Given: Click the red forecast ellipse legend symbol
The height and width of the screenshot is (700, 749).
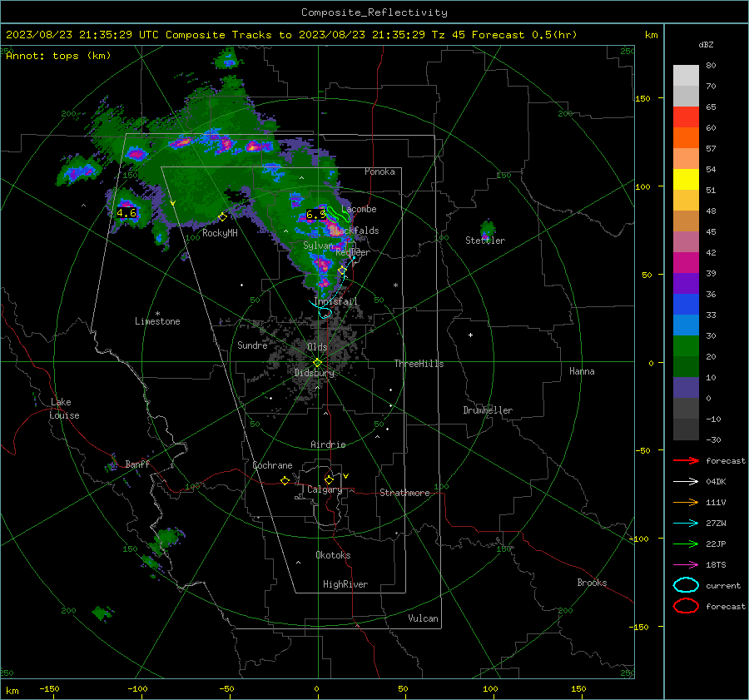Looking at the screenshot, I should coord(686,606).
